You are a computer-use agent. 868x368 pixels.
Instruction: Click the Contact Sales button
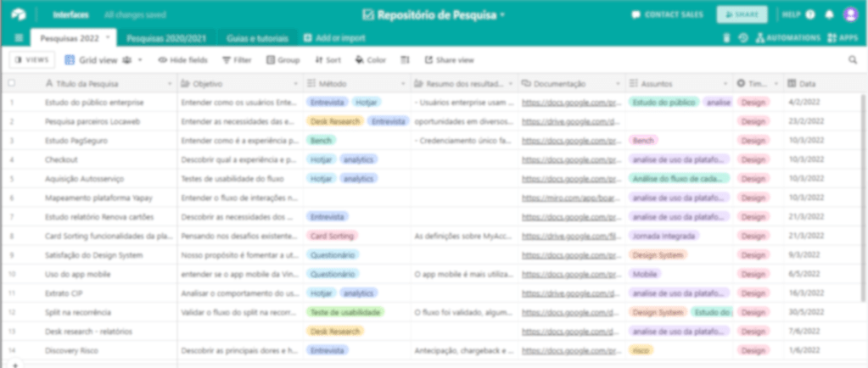[x=667, y=14]
